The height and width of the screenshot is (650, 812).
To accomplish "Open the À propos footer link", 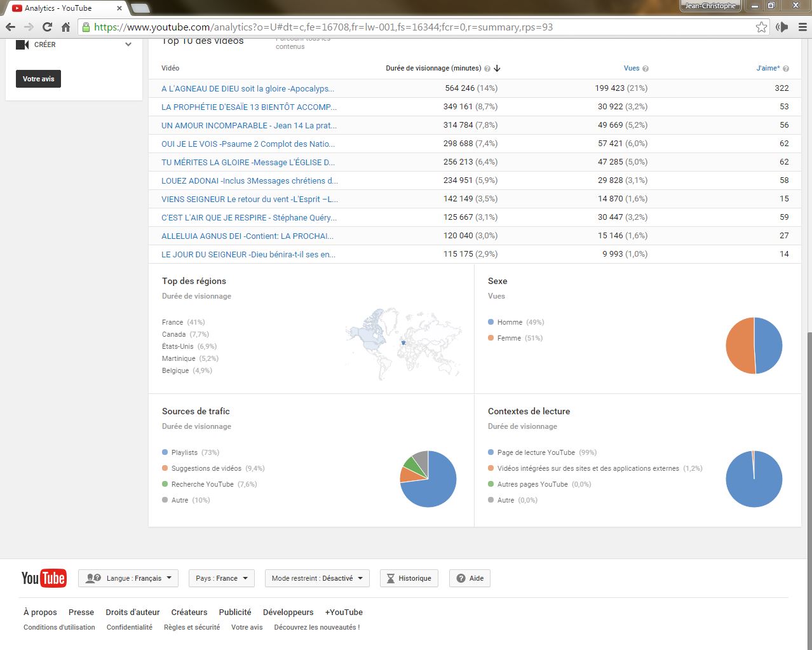I will (40, 613).
